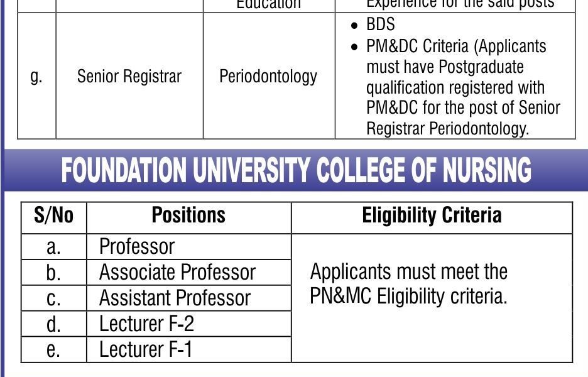Select the Periodontology department cell
The image size is (588, 377).
(268, 77)
